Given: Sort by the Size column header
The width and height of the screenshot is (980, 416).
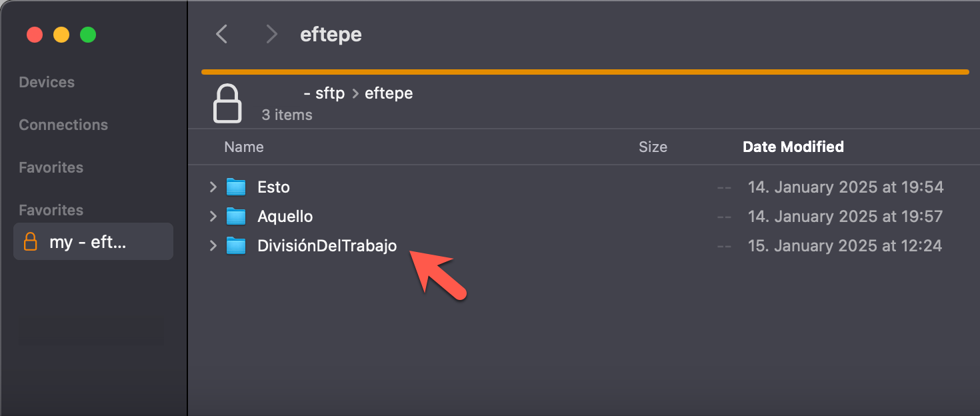Looking at the screenshot, I should click(653, 147).
